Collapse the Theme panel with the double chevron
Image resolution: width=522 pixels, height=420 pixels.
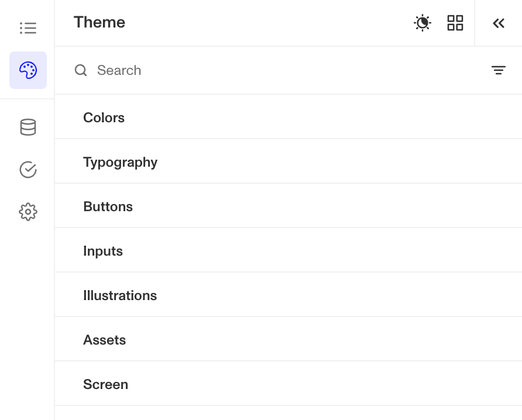coord(499,23)
